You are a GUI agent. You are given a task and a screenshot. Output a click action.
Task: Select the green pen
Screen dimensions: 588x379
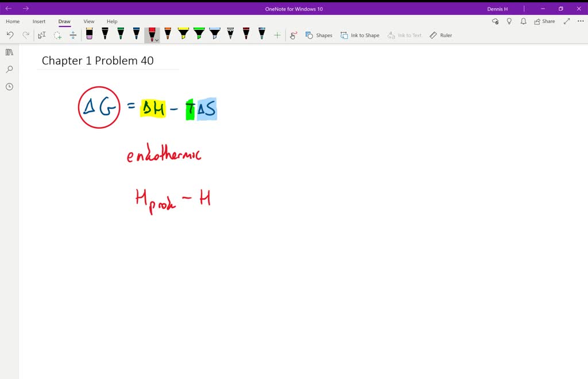[x=121, y=34]
